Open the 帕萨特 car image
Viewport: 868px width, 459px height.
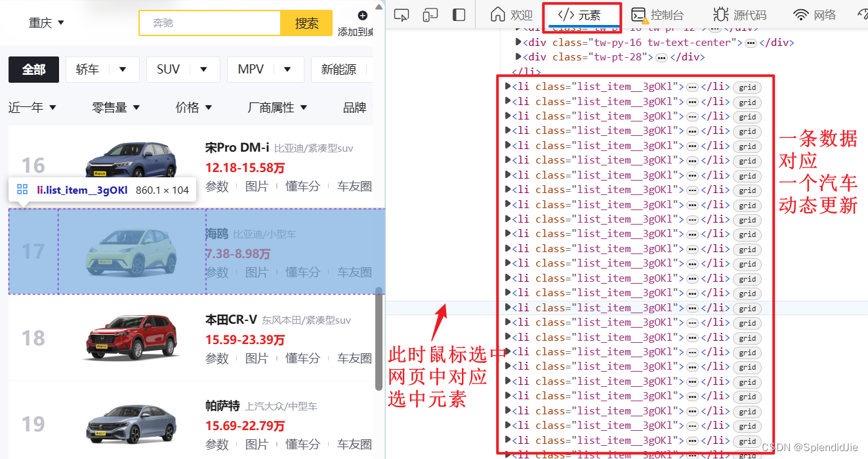(x=132, y=424)
